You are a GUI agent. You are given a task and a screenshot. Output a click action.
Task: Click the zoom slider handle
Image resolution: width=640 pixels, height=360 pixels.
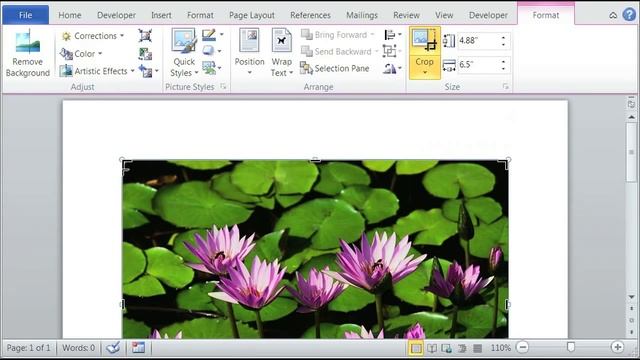(571, 347)
